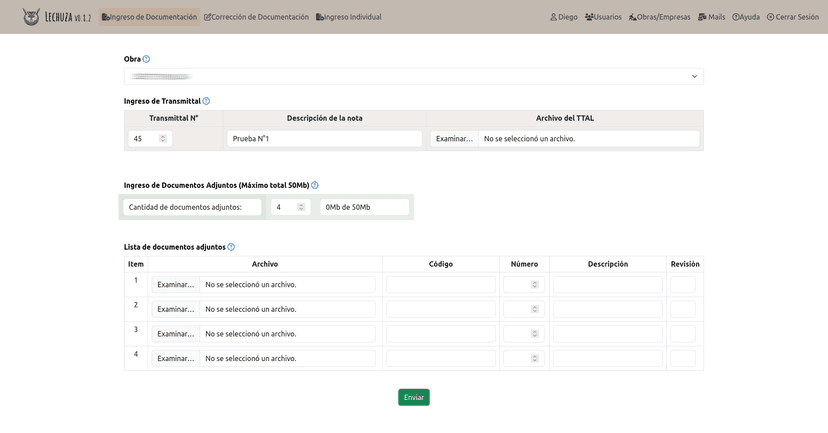Viewport: 828px width, 433px height.
Task: Click the Código field in row 2
Action: point(441,309)
